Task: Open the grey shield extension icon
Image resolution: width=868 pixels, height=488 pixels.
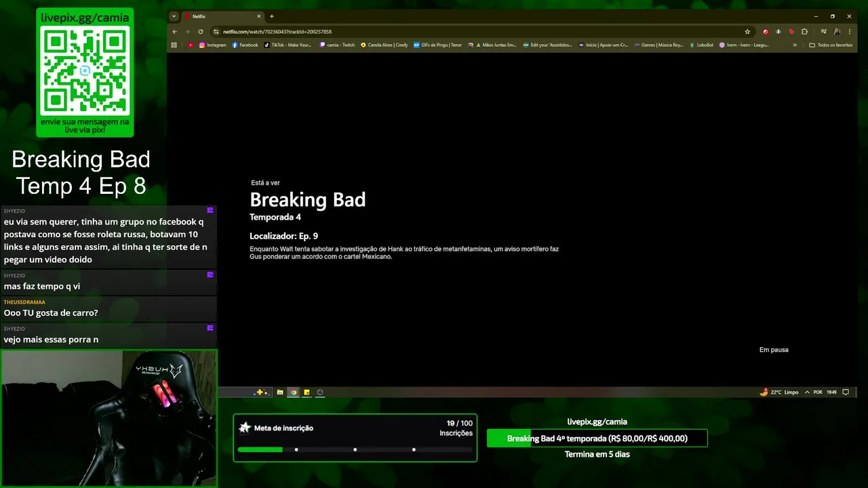Action: coord(778,32)
